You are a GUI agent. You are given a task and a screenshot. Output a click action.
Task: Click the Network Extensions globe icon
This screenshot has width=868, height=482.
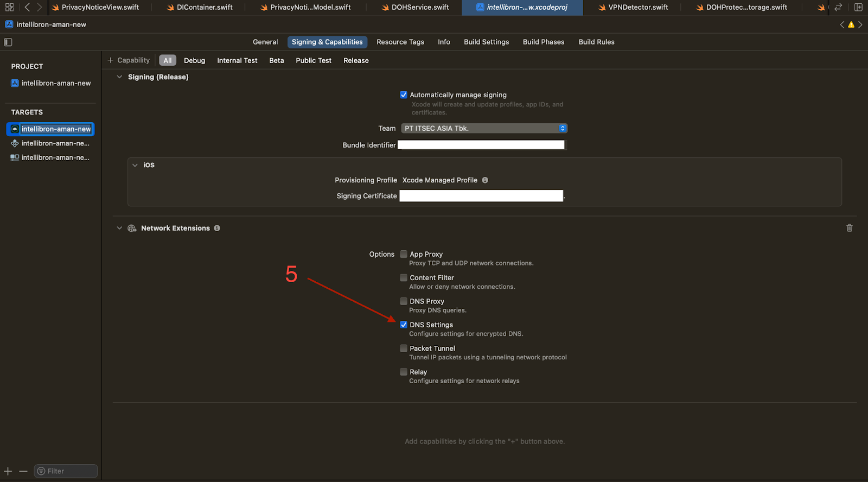tap(132, 228)
